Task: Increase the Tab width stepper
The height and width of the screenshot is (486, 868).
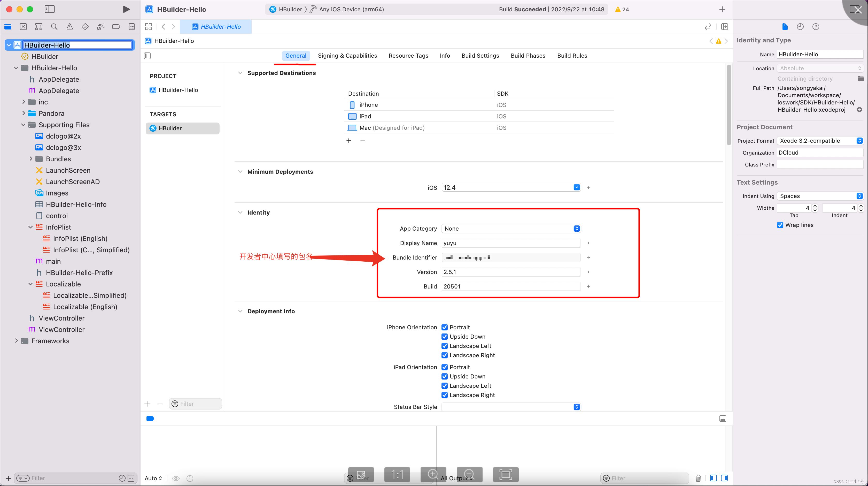Action: point(815,206)
